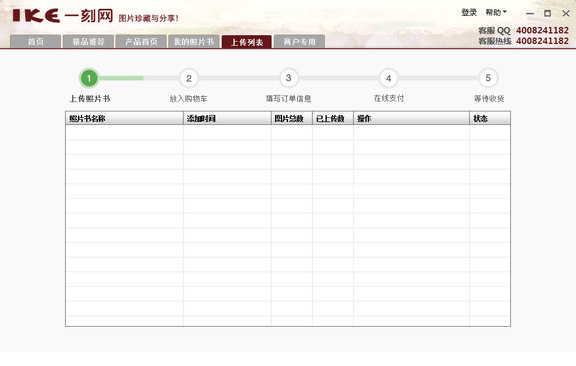Select step 3 circle 填写订单信息
The width and height of the screenshot is (576, 366).
coord(288,78)
